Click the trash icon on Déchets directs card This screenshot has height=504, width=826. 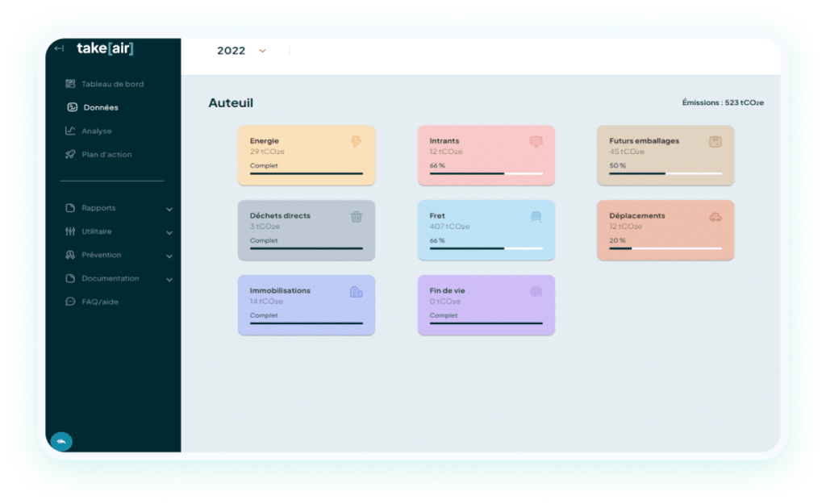coord(356,216)
